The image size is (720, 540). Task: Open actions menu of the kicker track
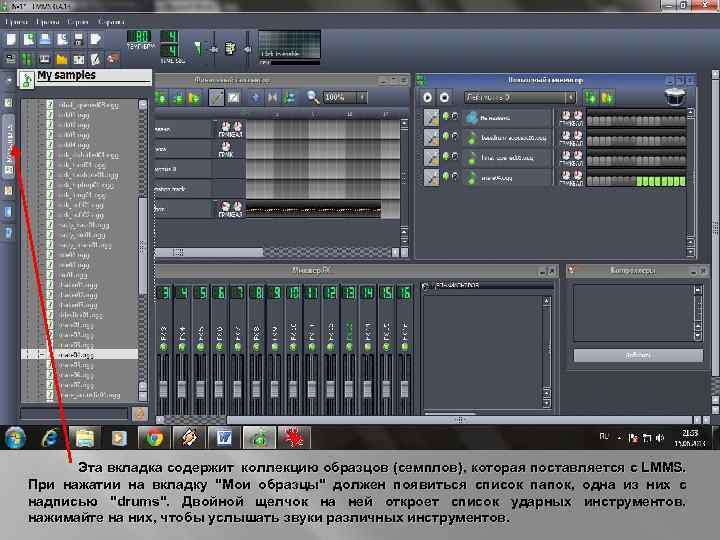coord(431,118)
